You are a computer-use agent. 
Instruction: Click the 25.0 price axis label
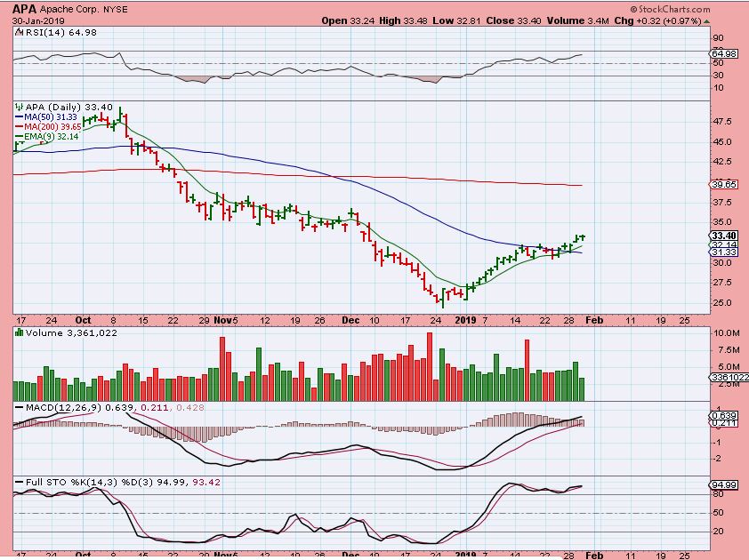[721, 303]
